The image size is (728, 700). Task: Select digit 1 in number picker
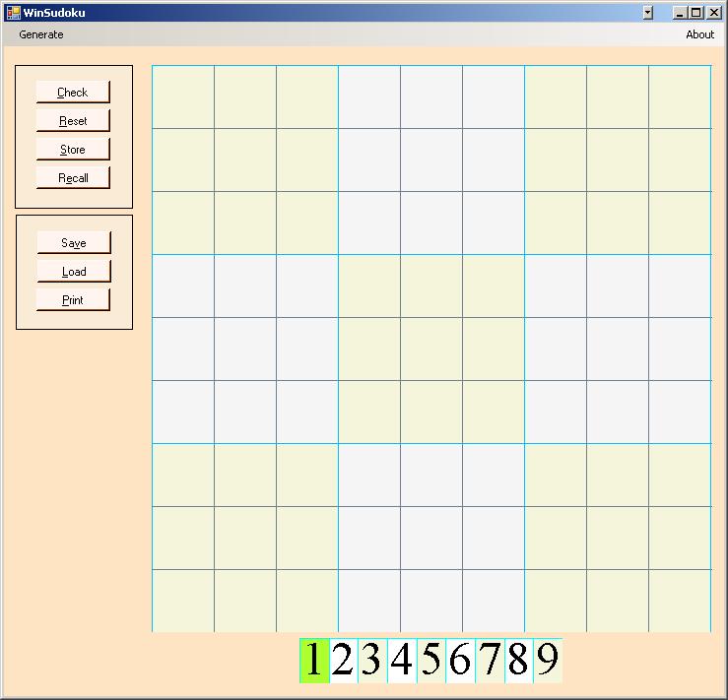pyautogui.click(x=313, y=660)
